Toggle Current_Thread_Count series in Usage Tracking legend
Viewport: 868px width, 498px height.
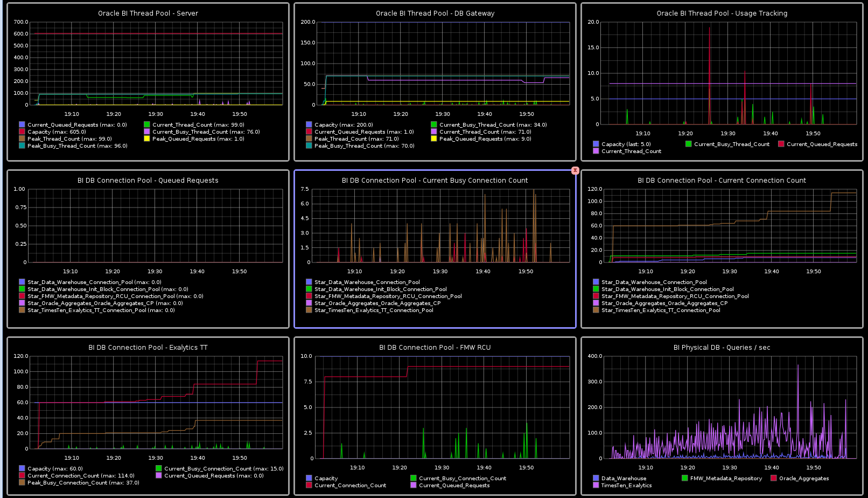click(595, 151)
